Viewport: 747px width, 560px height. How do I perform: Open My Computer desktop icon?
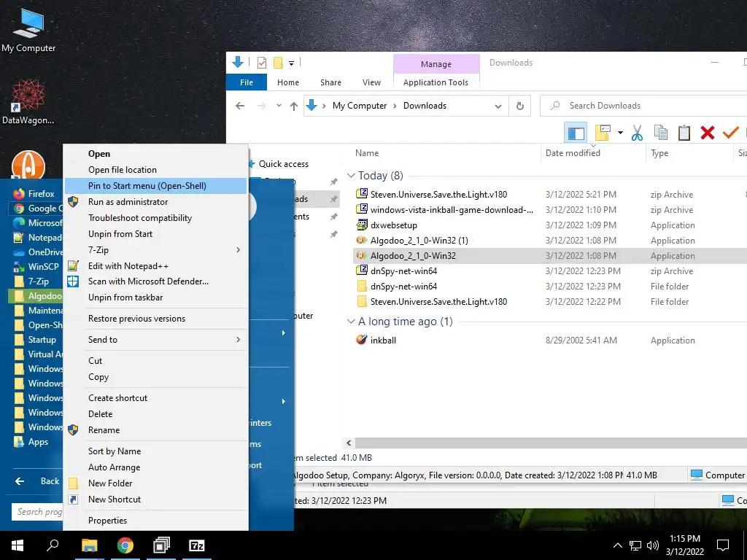pyautogui.click(x=28, y=30)
